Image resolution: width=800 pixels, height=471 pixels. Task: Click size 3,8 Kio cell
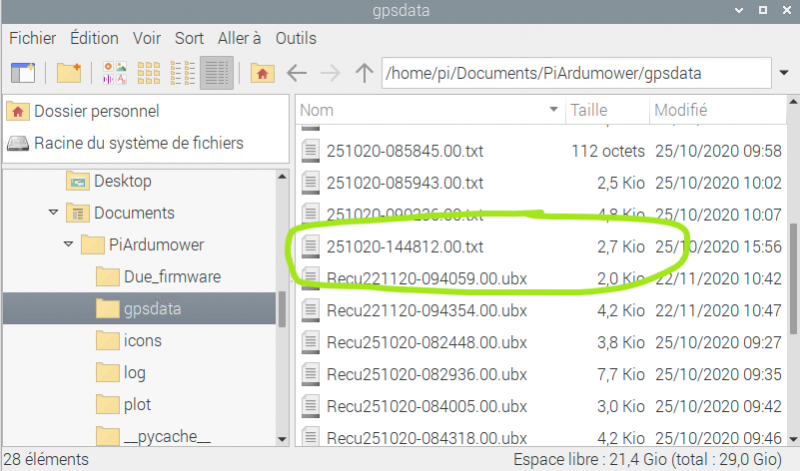pyautogui.click(x=621, y=342)
